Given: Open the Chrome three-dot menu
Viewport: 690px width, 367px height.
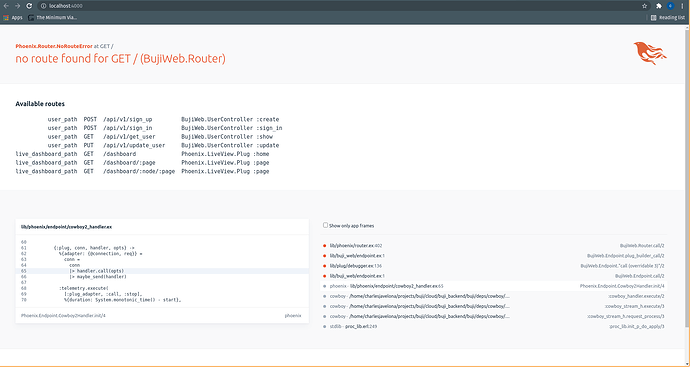Looking at the screenshot, I should [682, 6].
